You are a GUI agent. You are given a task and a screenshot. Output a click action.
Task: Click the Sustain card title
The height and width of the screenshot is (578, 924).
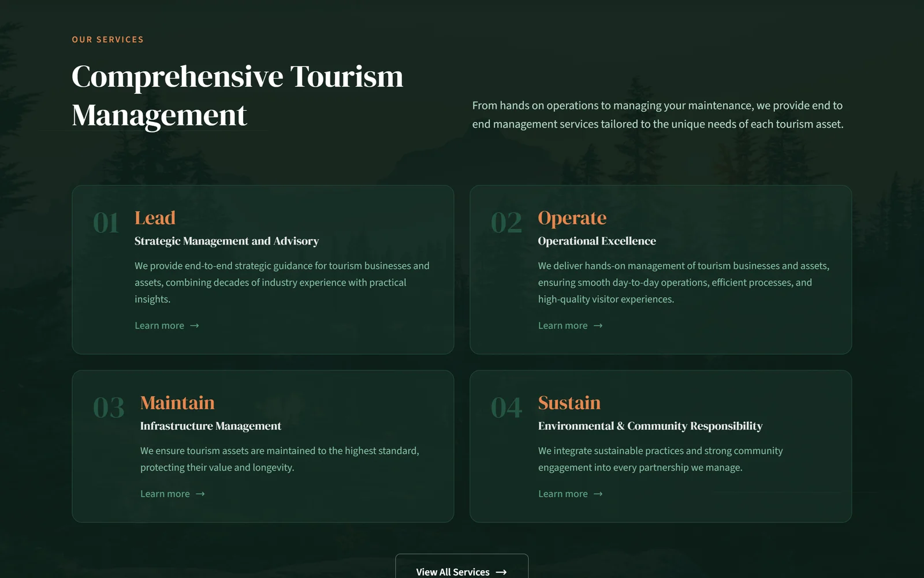coord(569,403)
